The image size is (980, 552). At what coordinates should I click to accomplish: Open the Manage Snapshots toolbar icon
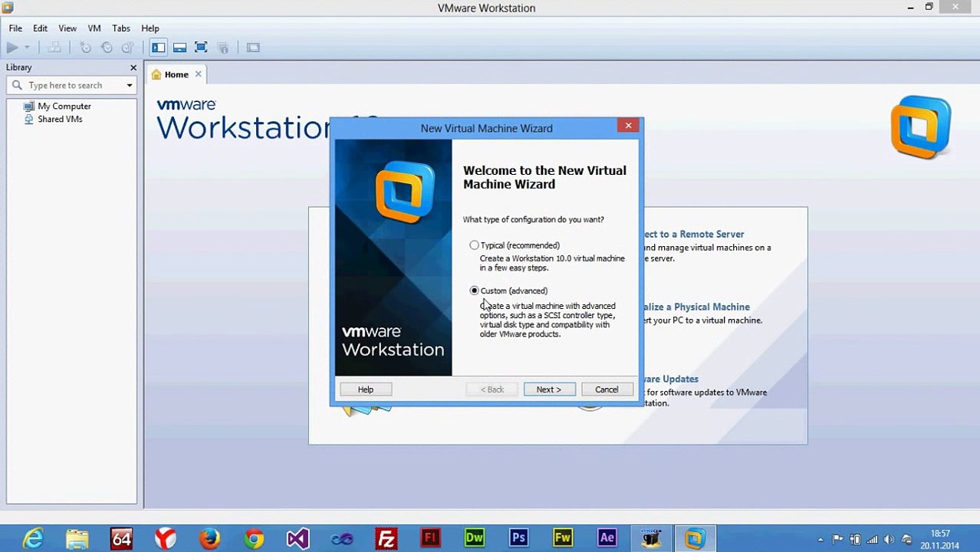128,48
